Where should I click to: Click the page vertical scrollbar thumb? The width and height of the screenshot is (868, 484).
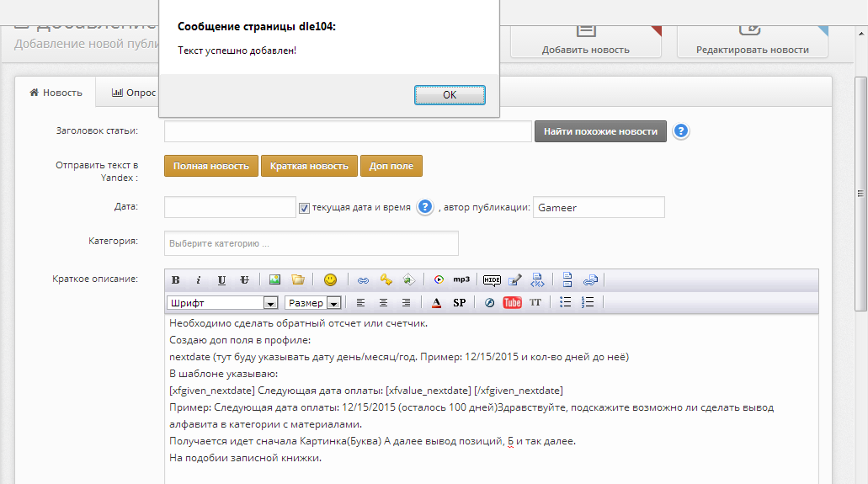[x=860, y=194]
